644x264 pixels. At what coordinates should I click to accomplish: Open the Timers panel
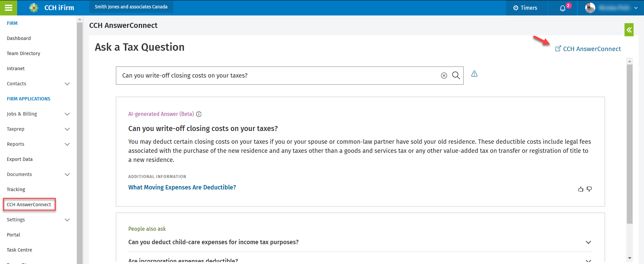coord(525,8)
